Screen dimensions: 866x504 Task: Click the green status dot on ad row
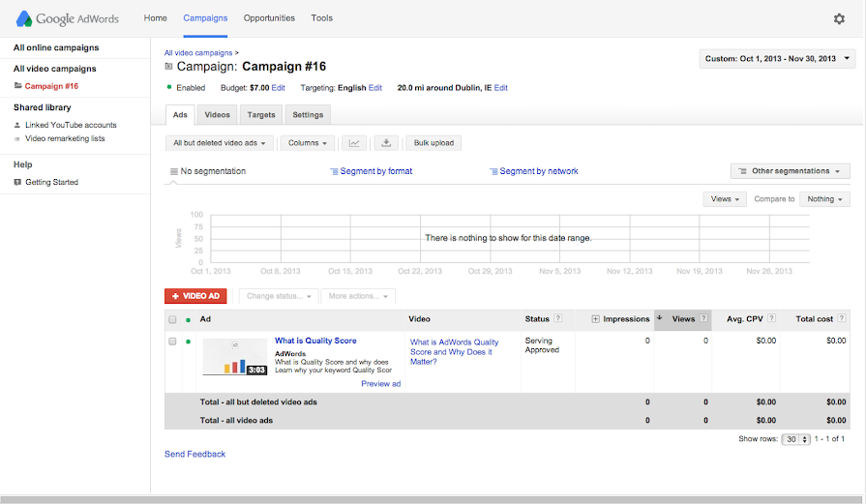(188, 341)
